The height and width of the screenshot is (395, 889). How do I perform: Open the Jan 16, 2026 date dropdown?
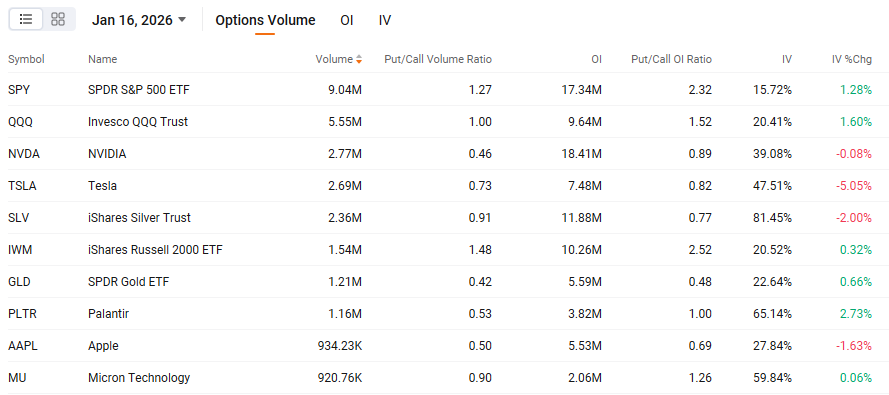(139, 20)
